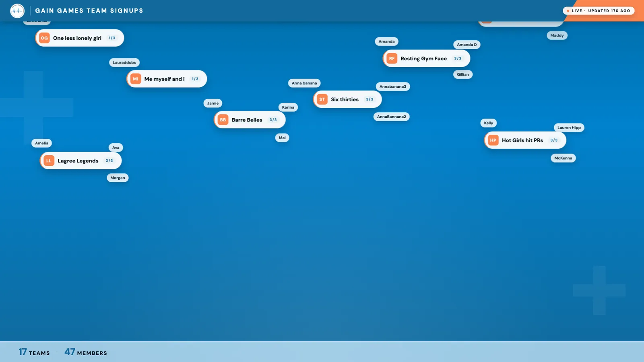The height and width of the screenshot is (362, 644).
Task: Open the Six thirties team card
Action: tap(347, 99)
